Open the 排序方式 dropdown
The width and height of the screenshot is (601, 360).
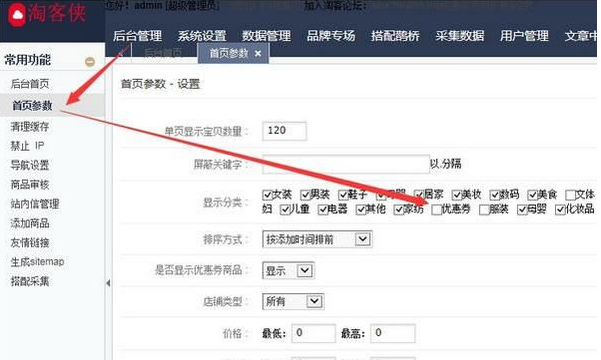[x=317, y=239]
